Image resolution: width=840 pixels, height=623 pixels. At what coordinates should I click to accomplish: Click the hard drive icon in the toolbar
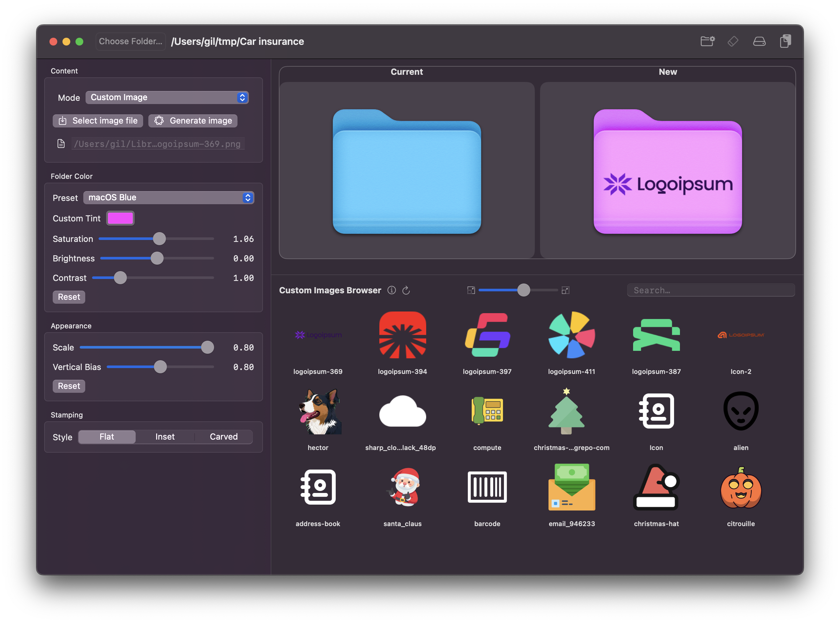(x=759, y=42)
